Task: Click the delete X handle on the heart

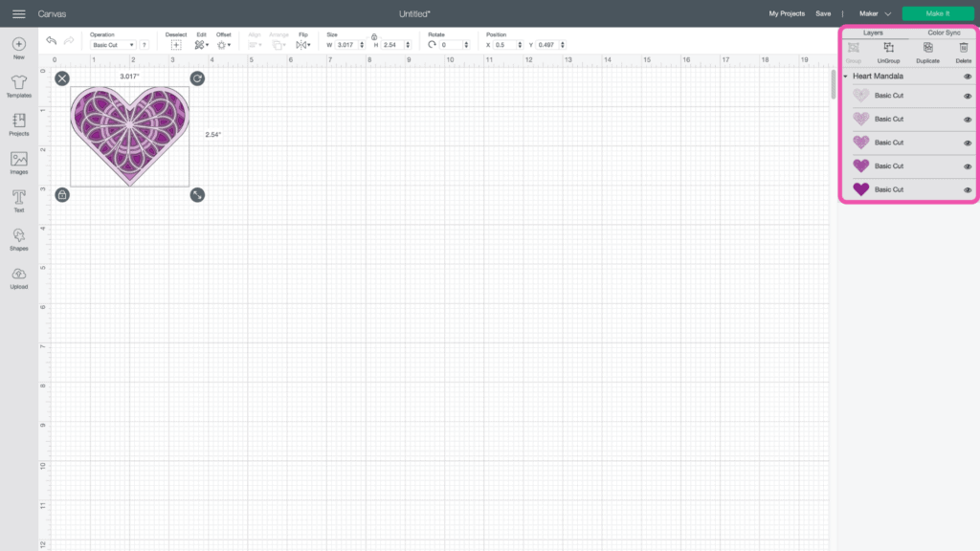Action: tap(62, 78)
